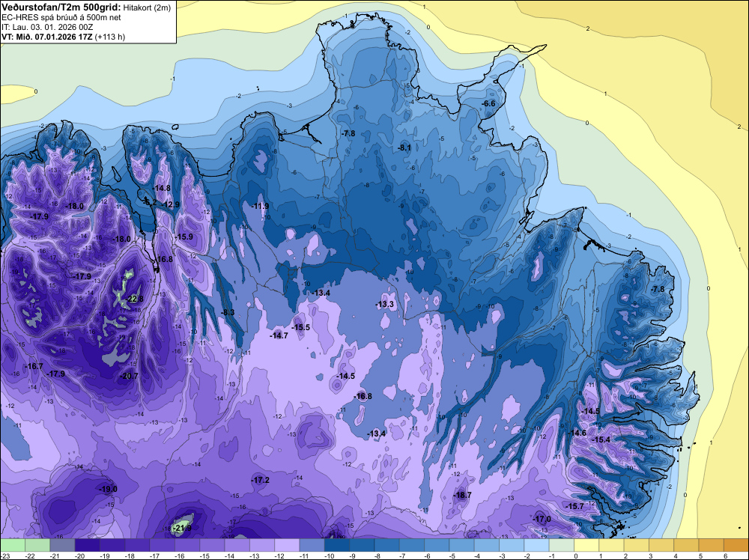The image size is (749, 560).
Task: Select the dark blue legend swatch above -10
Action: (337, 545)
